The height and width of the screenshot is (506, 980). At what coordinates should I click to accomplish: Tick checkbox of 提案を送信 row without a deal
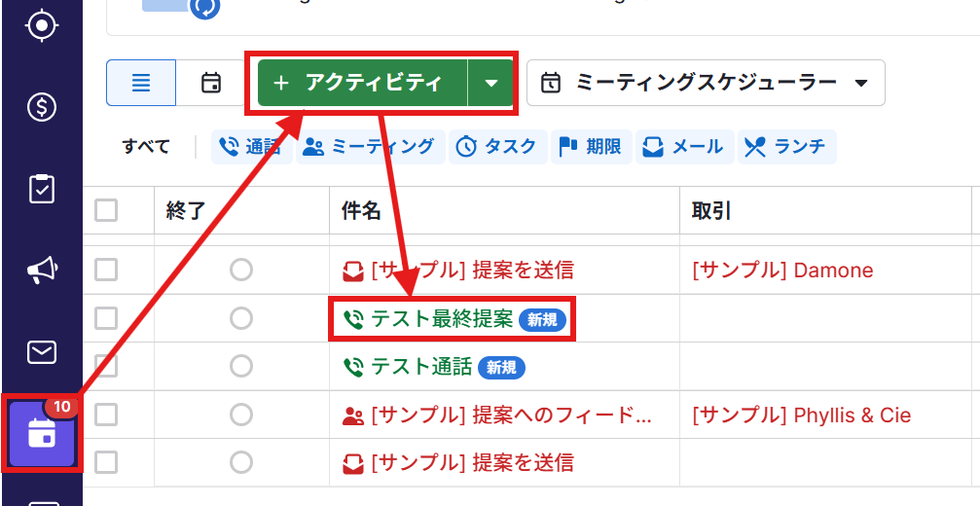tap(106, 462)
